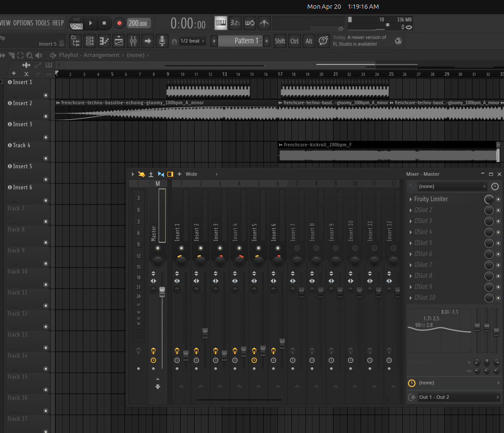Click the Mixer icon in the toolbar

[133, 41]
